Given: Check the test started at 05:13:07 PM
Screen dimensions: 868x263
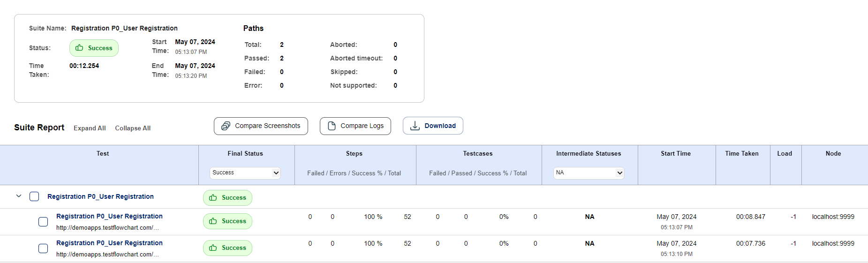Looking at the screenshot, I should (43, 222).
